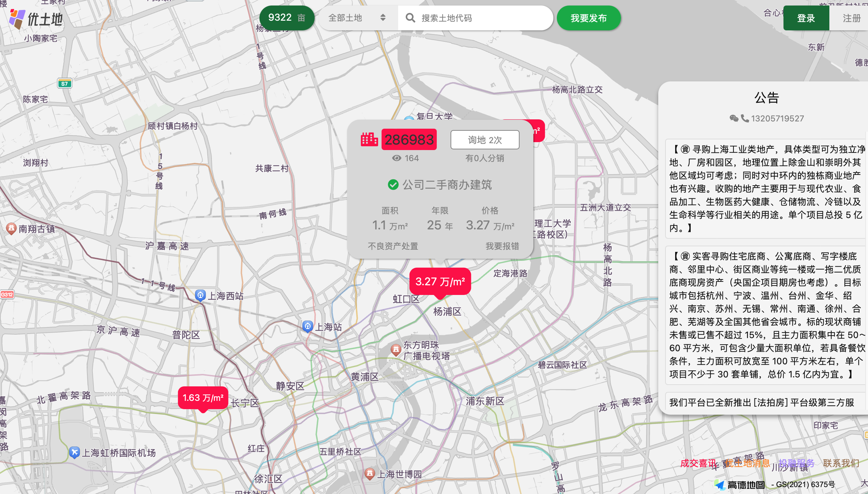868x494 pixels.
Task: Click the green check beside 公司二手商办建筑
Action: coord(393,185)
